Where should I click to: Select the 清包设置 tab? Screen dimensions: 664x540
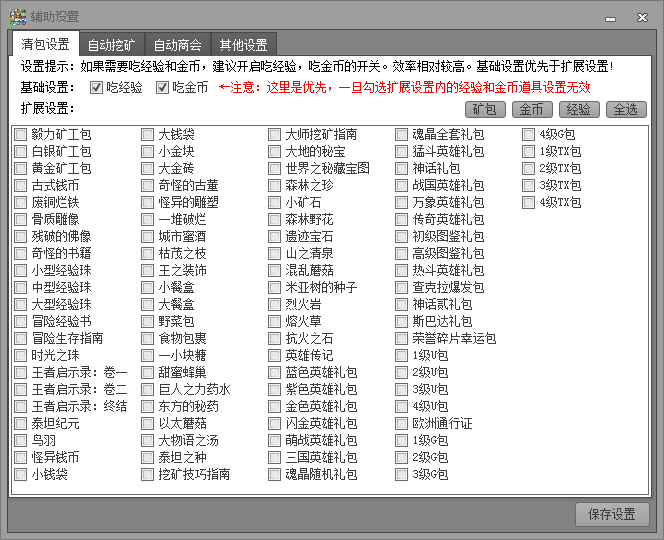point(45,45)
